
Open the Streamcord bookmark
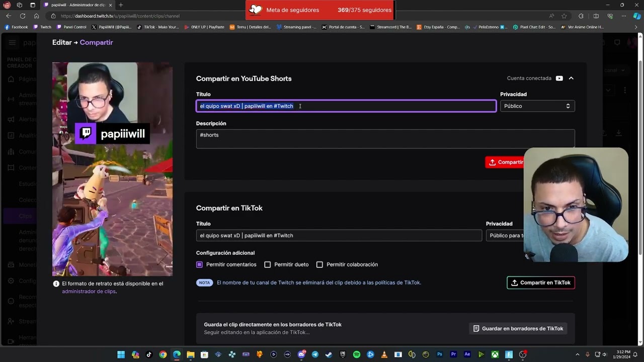click(390, 27)
